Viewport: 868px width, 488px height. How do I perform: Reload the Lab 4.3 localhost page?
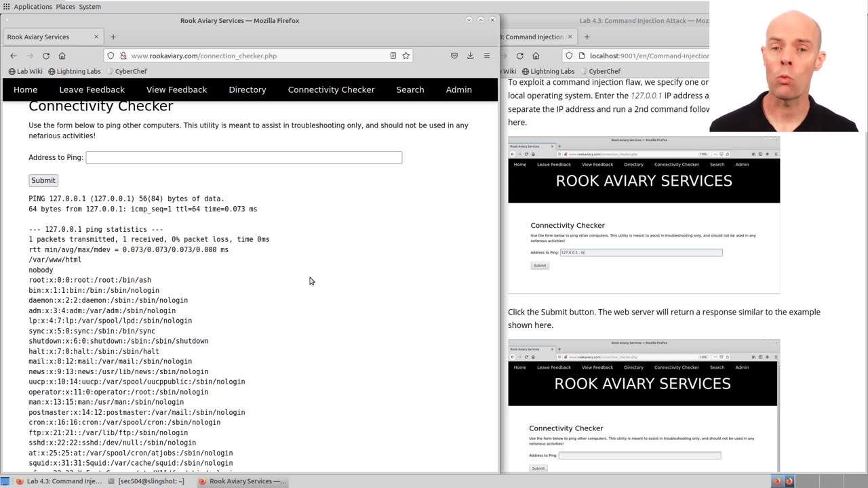coord(519,56)
